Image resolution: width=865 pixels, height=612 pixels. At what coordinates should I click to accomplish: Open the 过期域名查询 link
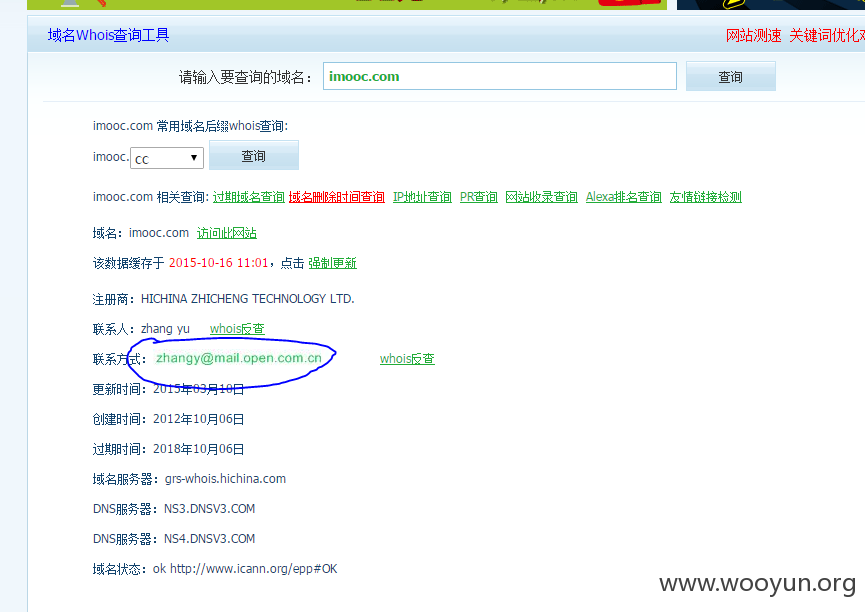point(249,197)
